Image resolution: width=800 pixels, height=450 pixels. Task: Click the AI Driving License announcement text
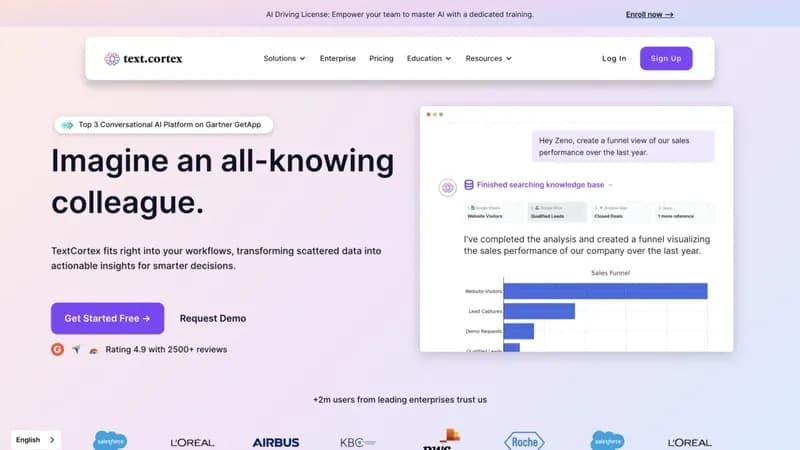click(399, 15)
